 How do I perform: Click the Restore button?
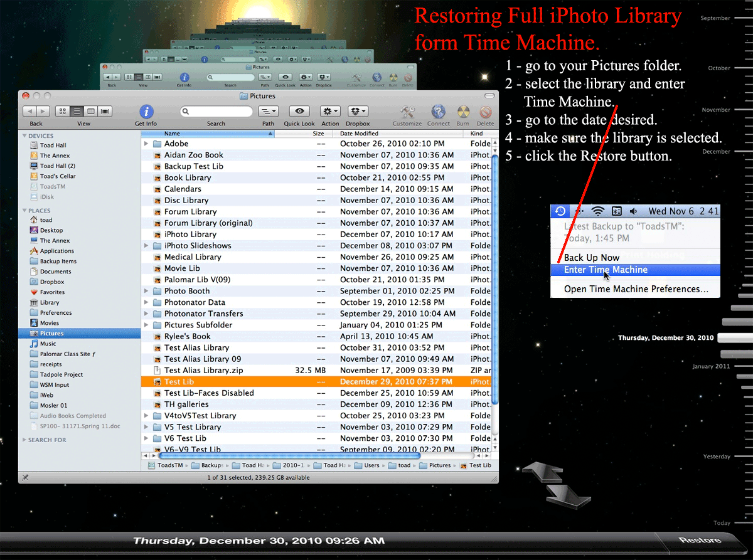[700, 540]
